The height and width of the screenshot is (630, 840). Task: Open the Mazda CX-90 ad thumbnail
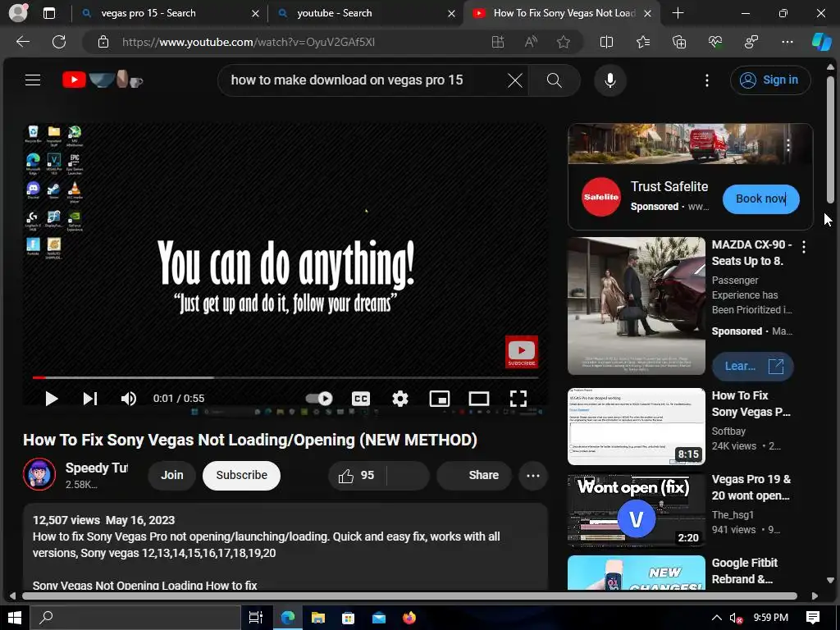[x=637, y=306]
